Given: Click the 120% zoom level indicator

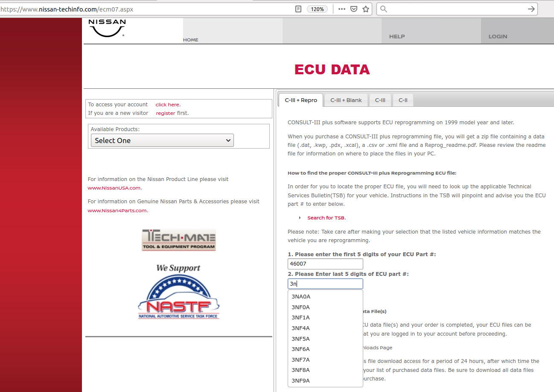Looking at the screenshot, I should 317,9.
